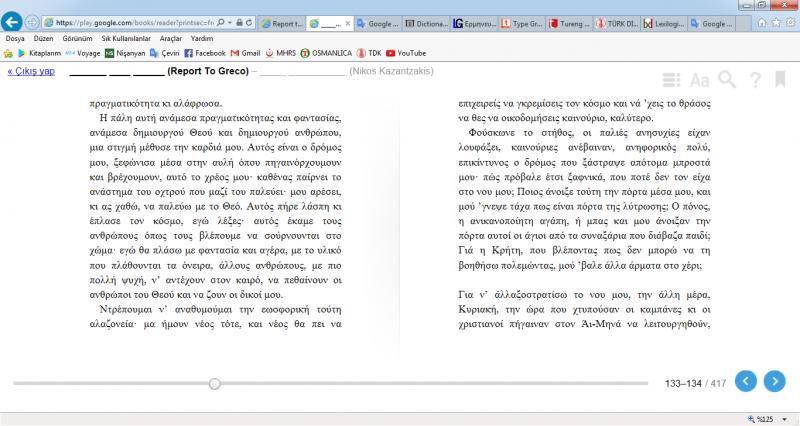
Task: Switch to the Lexilogi... tab
Action: pos(665,23)
